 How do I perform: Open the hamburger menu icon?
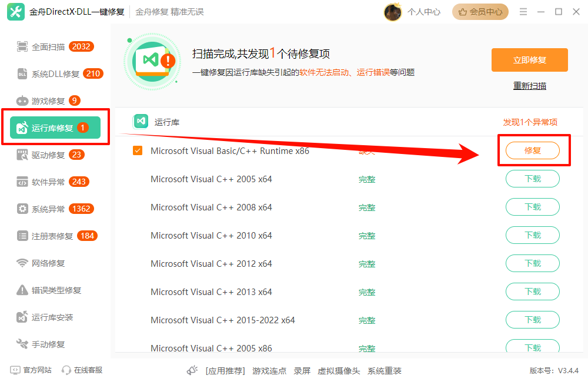[x=523, y=12]
